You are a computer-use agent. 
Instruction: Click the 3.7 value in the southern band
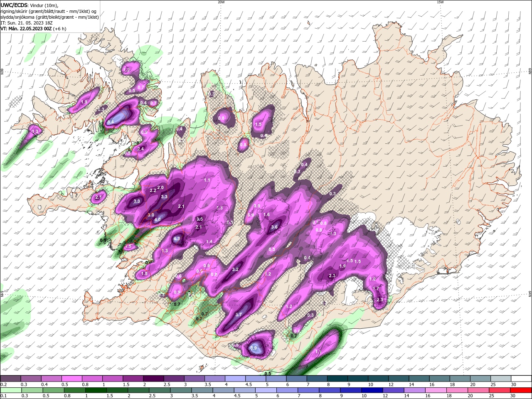click(239, 315)
